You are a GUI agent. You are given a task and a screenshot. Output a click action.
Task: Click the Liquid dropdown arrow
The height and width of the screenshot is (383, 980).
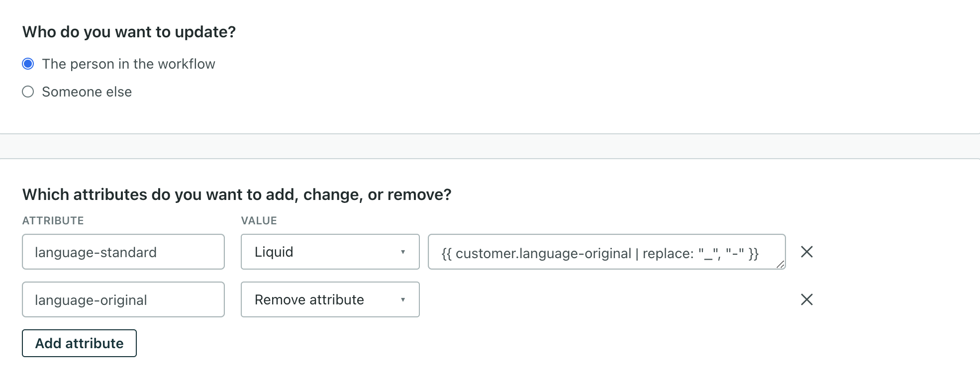402,252
